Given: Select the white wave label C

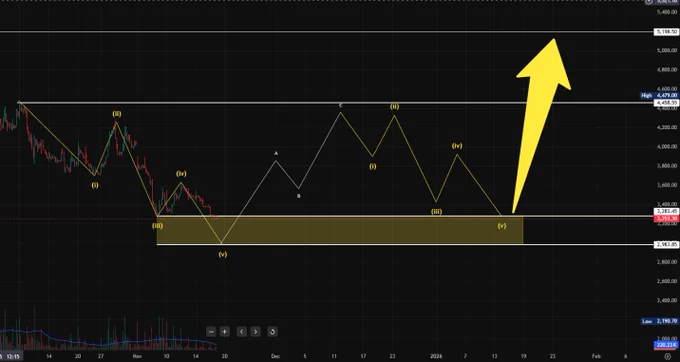Looking at the screenshot, I should [x=340, y=105].
